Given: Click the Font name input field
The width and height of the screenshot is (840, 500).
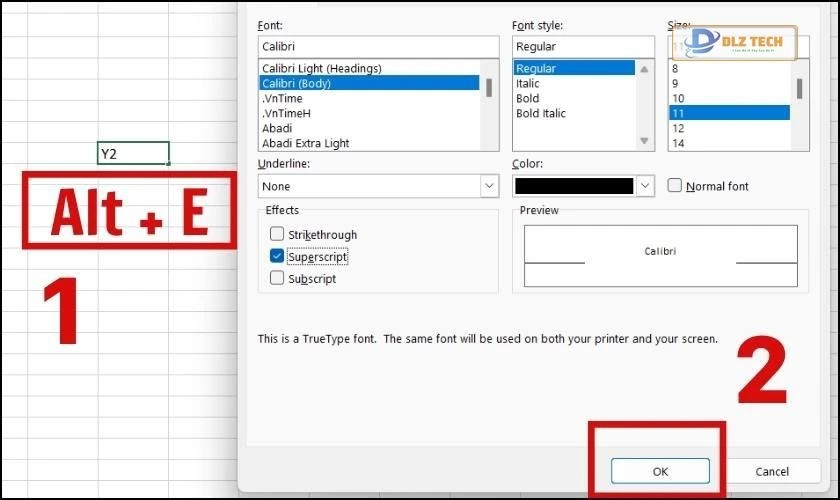Looking at the screenshot, I should click(x=377, y=46).
